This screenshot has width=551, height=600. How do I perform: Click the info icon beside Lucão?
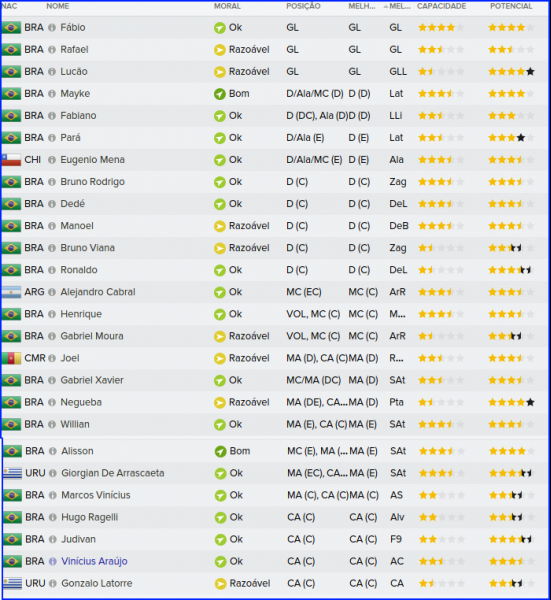52,72
